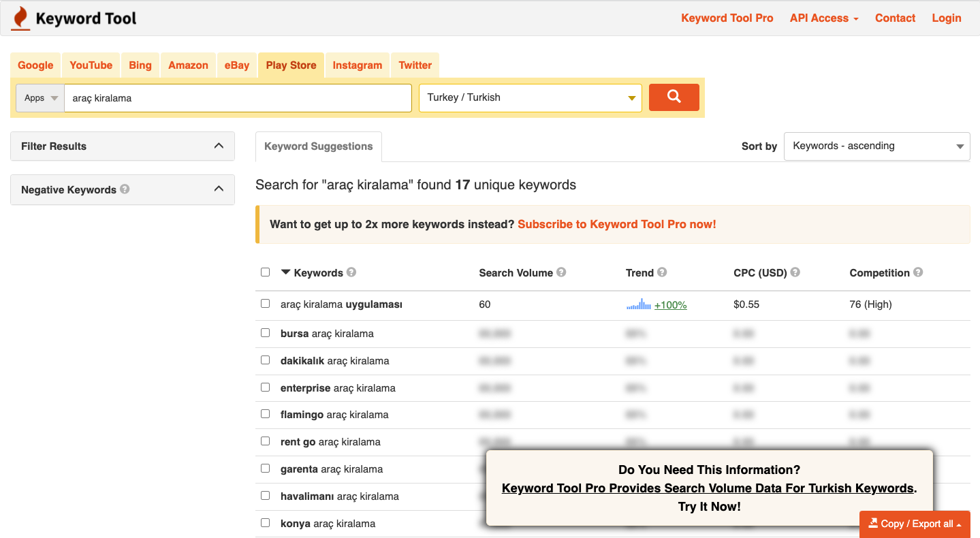Screen dimensions: 980x538
Task: Click the 76 (High) competition value
Action: pos(870,304)
